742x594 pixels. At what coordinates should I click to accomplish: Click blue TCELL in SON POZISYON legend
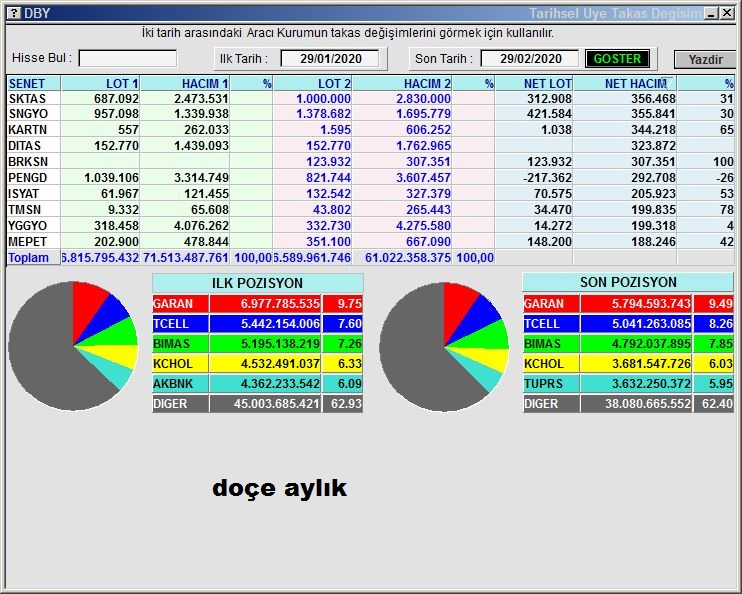[x=551, y=324]
